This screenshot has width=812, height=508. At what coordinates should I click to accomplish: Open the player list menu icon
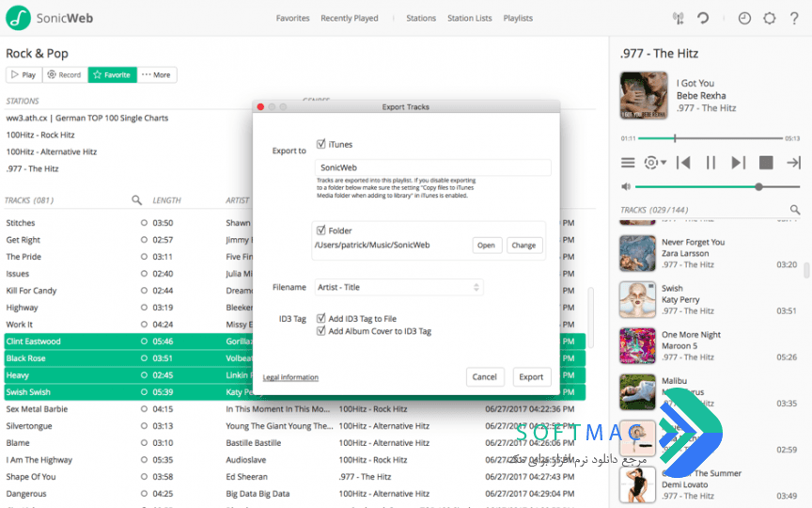628,163
